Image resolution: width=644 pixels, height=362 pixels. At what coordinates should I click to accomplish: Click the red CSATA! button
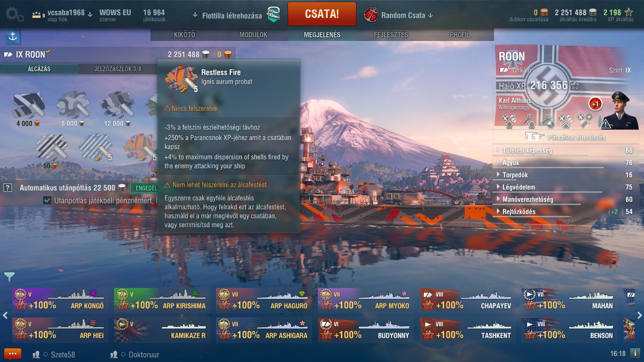pyautogui.click(x=322, y=14)
